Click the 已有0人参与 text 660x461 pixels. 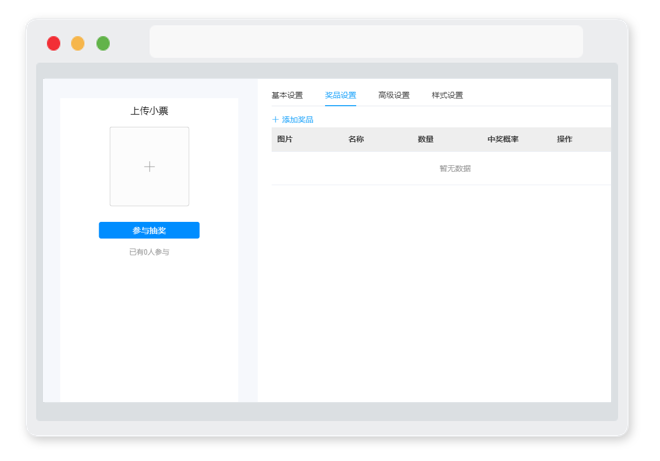pos(149,252)
